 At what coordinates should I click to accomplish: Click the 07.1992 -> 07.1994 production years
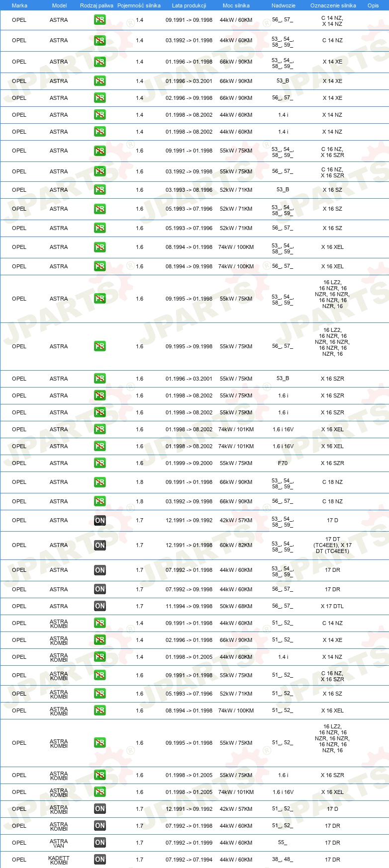[189, 860]
